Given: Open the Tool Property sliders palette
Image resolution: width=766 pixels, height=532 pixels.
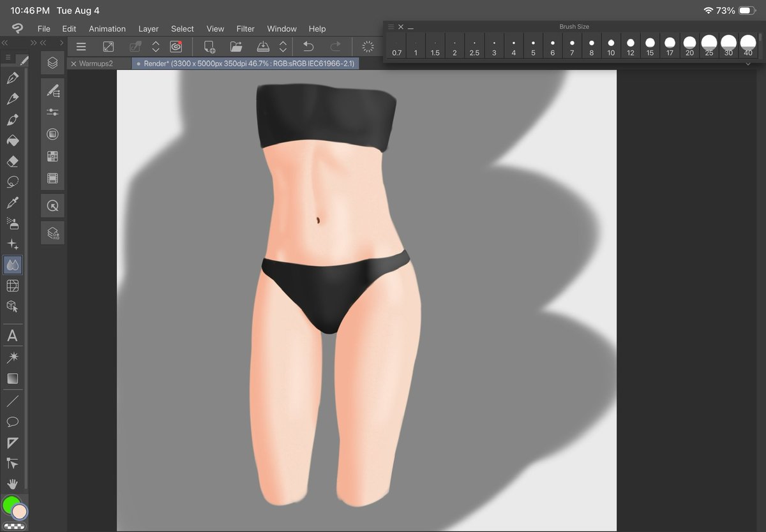Looking at the screenshot, I should (x=53, y=112).
